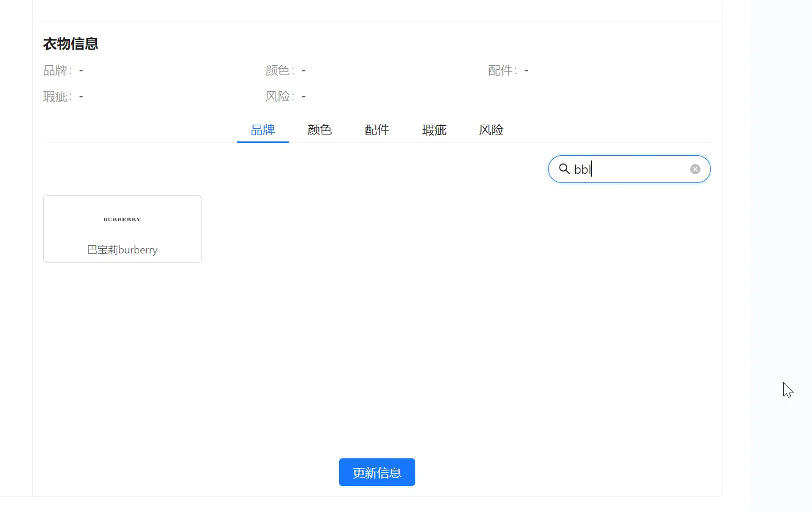Click the 颜色: info label
812x512 pixels.
pyautogui.click(x=280, y=70)
